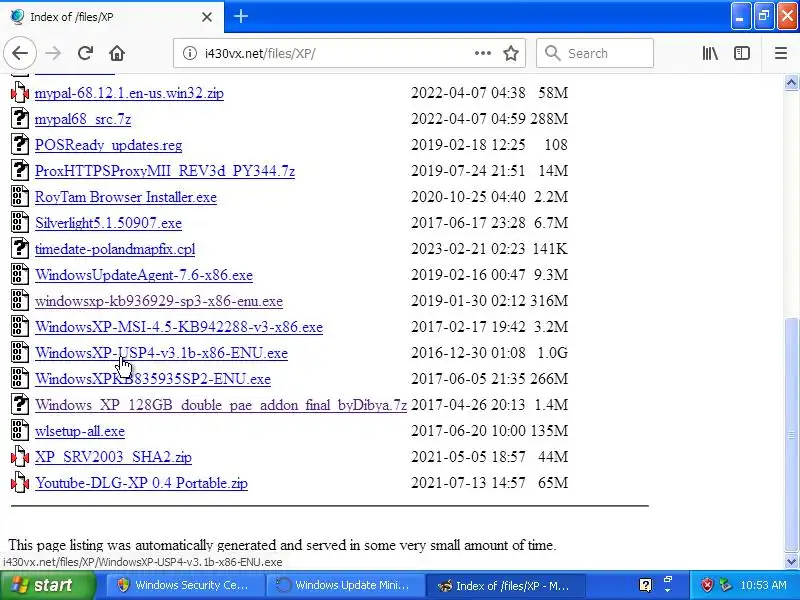Click icon next to POSReady_updates.reg
This screenshot has width=800, height=600.
(20, 145)
